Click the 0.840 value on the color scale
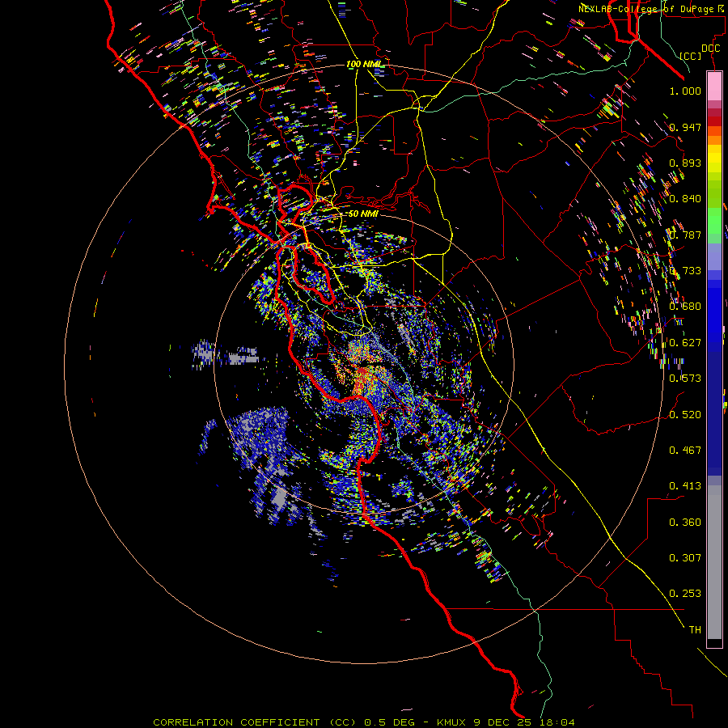 [x=685, y=199]
